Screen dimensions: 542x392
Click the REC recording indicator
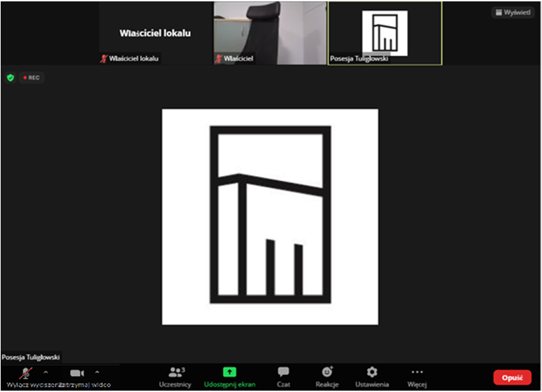(31, 77)
